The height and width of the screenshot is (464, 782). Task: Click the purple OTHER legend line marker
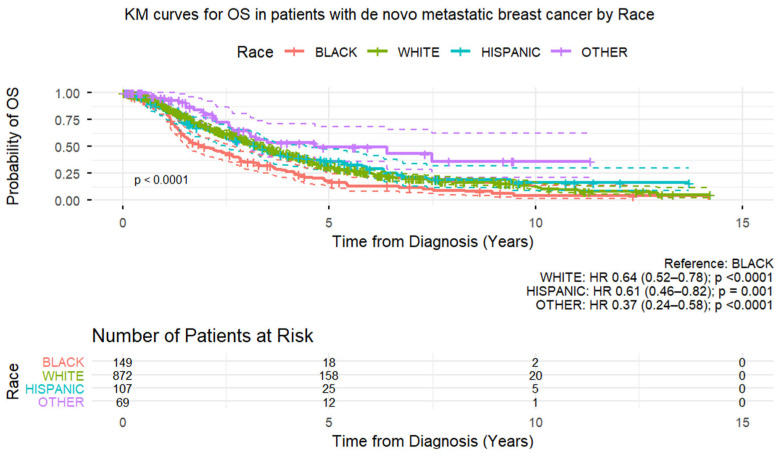pyautogui.click(x=561, y=52)
